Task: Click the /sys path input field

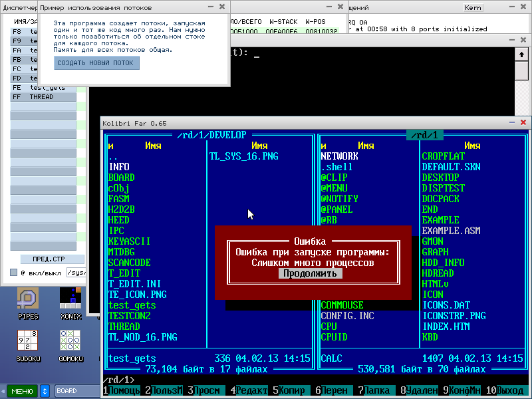Action: point(77,273)
